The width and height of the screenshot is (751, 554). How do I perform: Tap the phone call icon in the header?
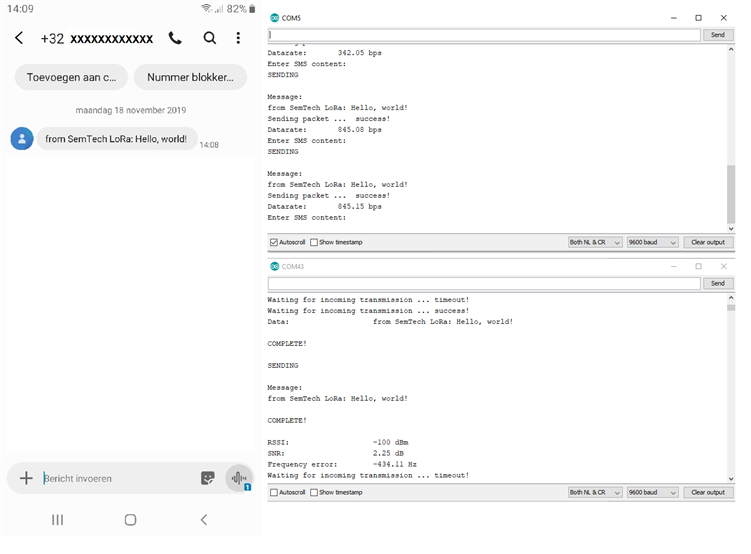(x=175, y=38)
